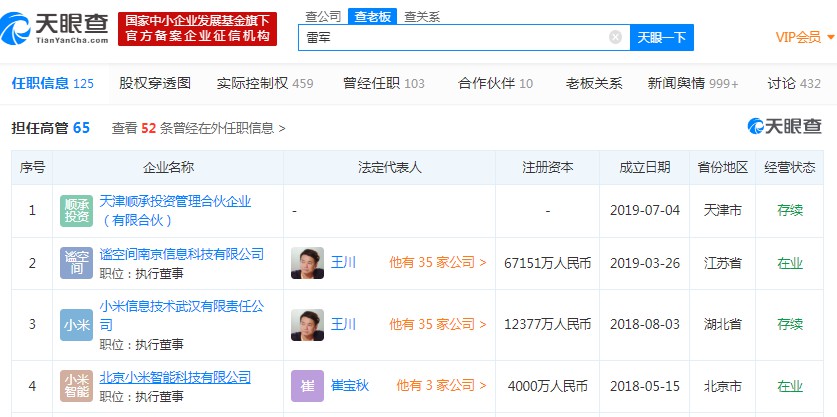Open 崔宝秋 name link
Viewport: 837px width, 417px height.
click(350, 385)
